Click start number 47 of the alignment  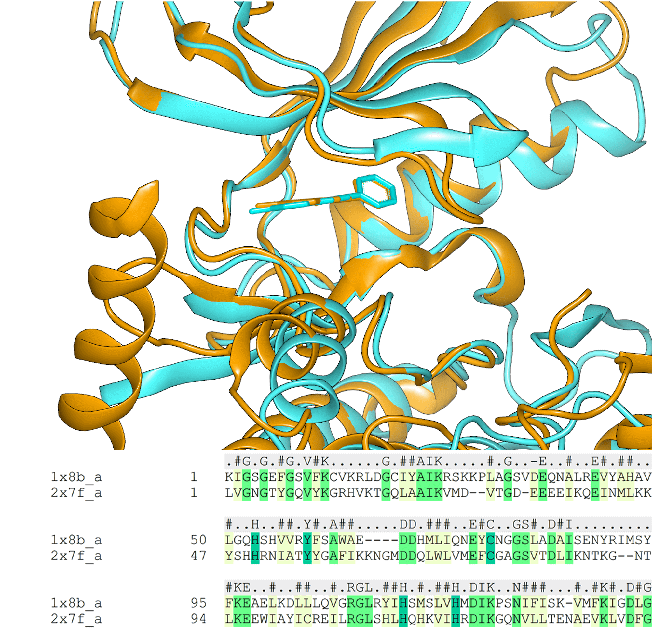(198, 556)
